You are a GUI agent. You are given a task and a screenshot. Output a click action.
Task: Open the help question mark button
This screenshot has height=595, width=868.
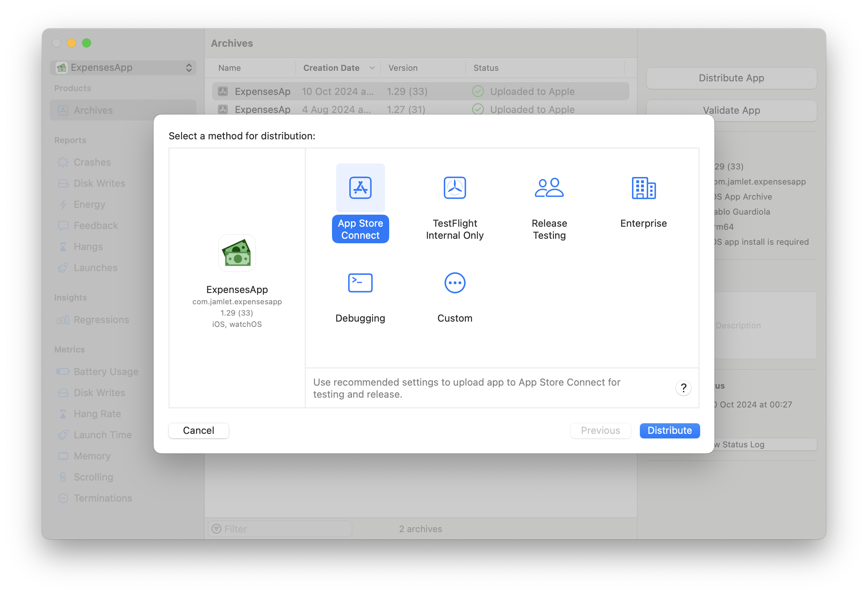click(684, 388)
